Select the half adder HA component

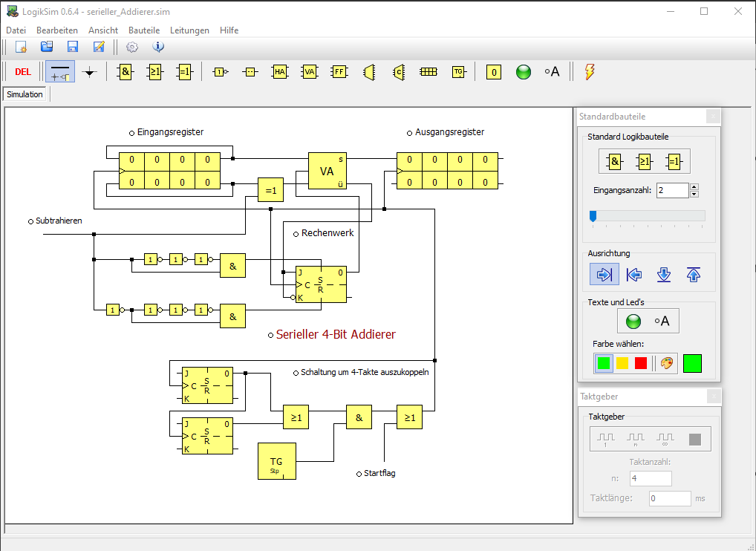click(280, 72)
